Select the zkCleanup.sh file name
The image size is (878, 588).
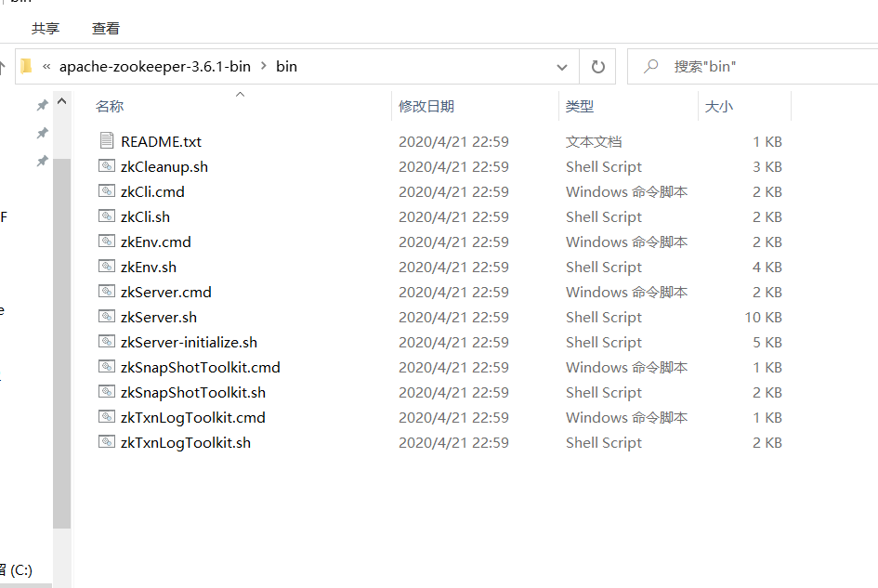pyautogui.click(x=164, y=167)
